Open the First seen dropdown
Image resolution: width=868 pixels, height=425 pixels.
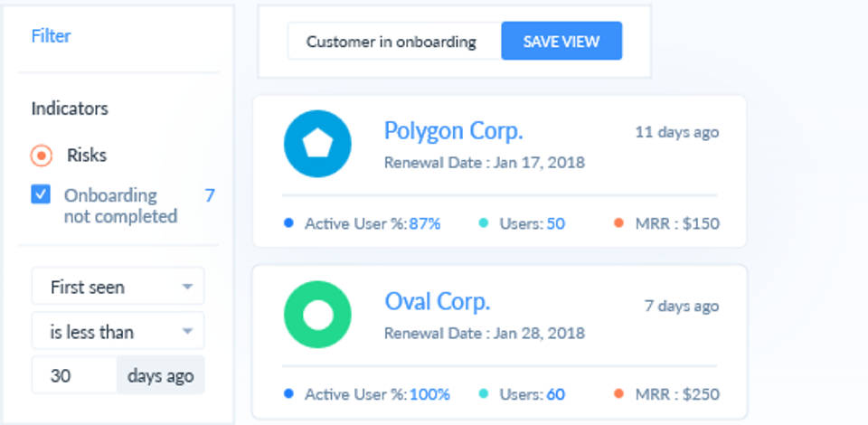coord(118,287)
